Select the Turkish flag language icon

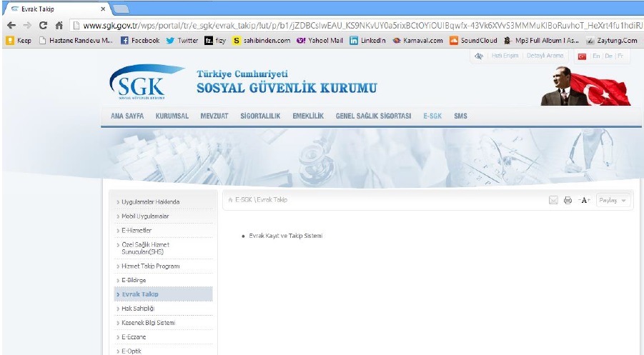tap(582, 56)
